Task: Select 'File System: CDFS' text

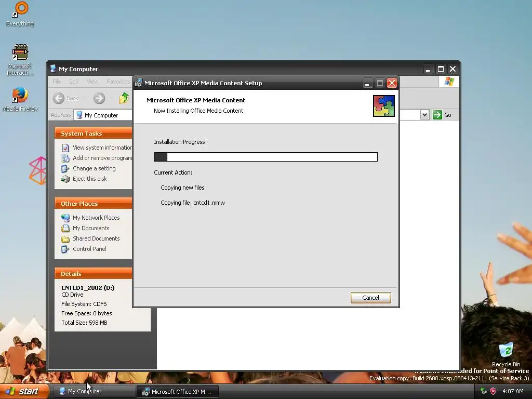Action: (84, 304)
